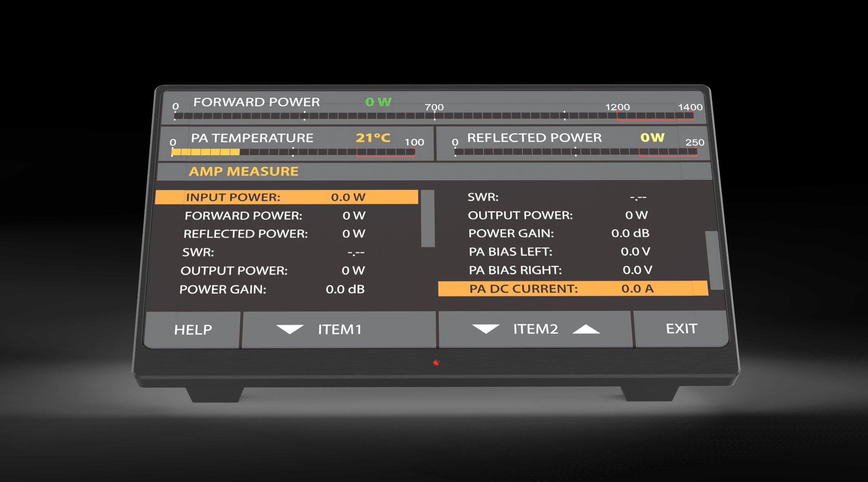Tap the HELP button
Screen dimensions: 868x482
click(x=193, y=330)
